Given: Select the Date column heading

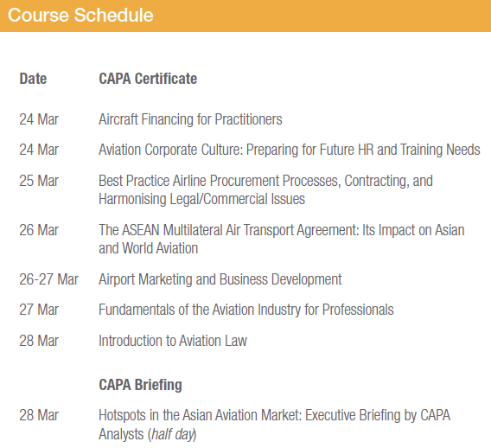Looking at the screenshot, I should [33, 79].
